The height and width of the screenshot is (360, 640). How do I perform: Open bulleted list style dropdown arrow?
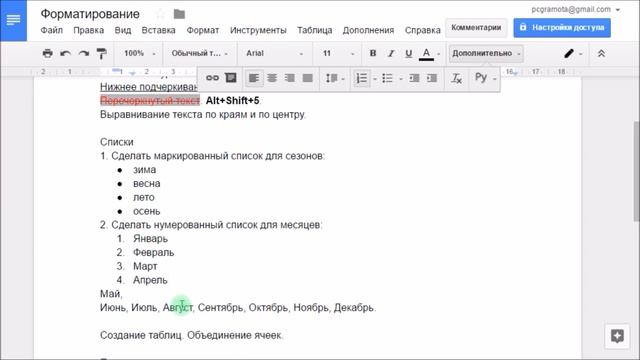point(401,79)
